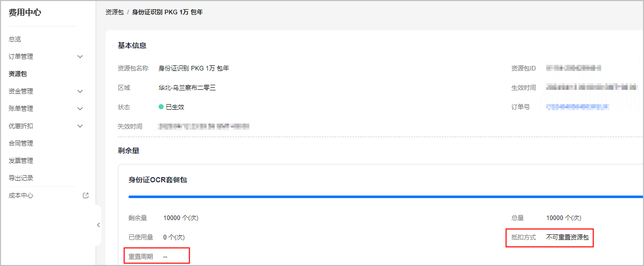This screenshot has width=644, height=266.
Task: Go to 发票管理 in the sidebar
Action: 21,161
